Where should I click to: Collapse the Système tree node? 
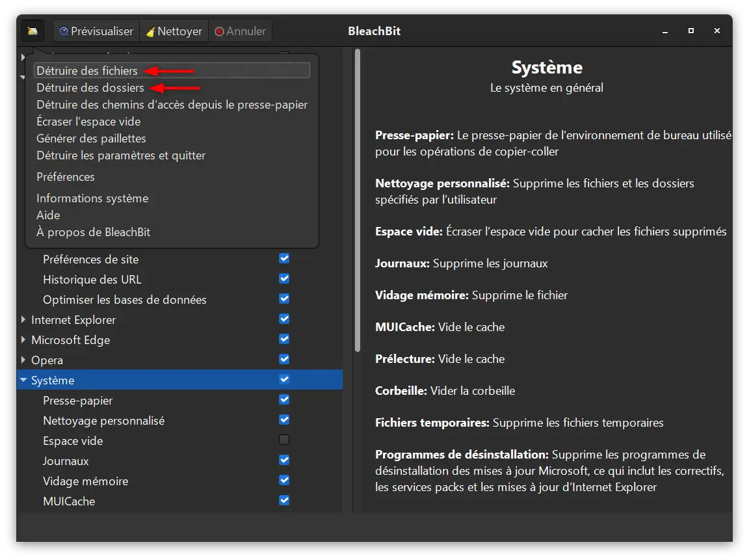coord(23,380)
